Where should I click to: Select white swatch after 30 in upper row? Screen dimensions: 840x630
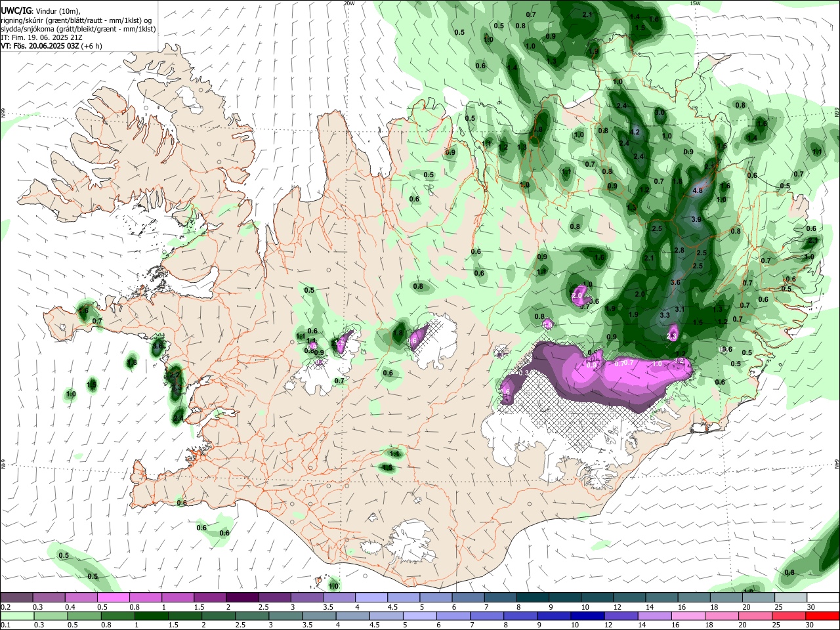(824, 598)
